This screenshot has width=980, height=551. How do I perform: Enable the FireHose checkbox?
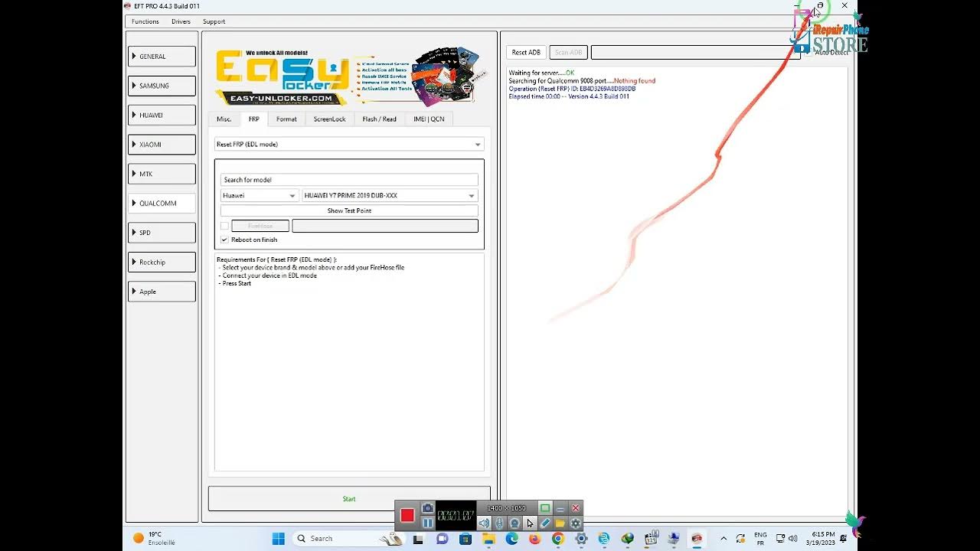[224, 226]
